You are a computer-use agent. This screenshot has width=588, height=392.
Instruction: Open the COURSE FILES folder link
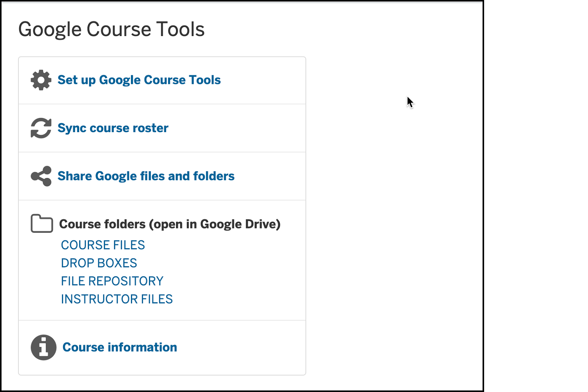point(103,245)
